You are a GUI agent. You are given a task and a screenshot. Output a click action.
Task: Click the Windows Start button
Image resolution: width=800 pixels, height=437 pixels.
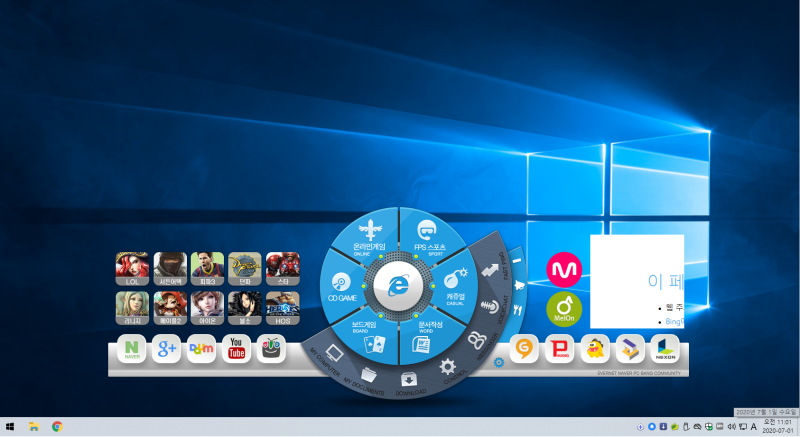coord(10,427)
